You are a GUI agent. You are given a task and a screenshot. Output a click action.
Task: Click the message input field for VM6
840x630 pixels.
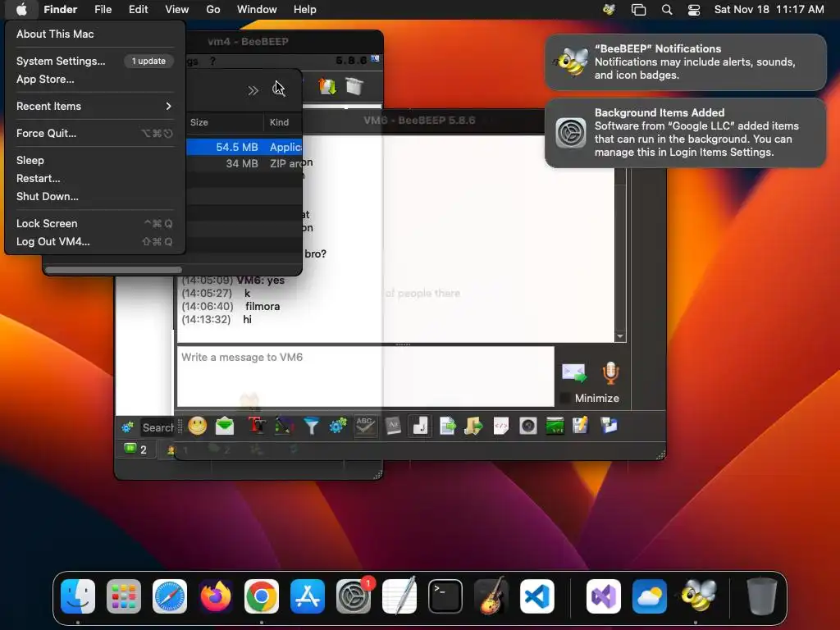365,376
